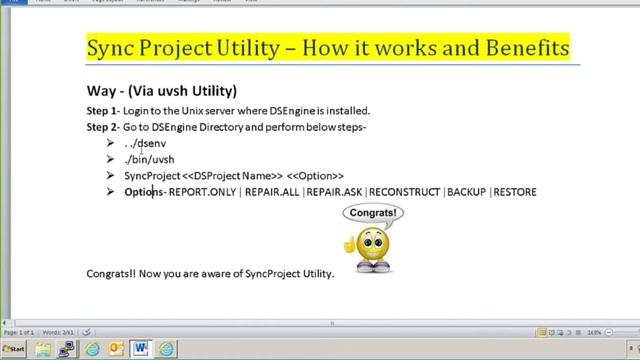Viewport: 640px width, 360px height.
Task: Click the './bin/uvsh' command line
Action: coord(149,160)
